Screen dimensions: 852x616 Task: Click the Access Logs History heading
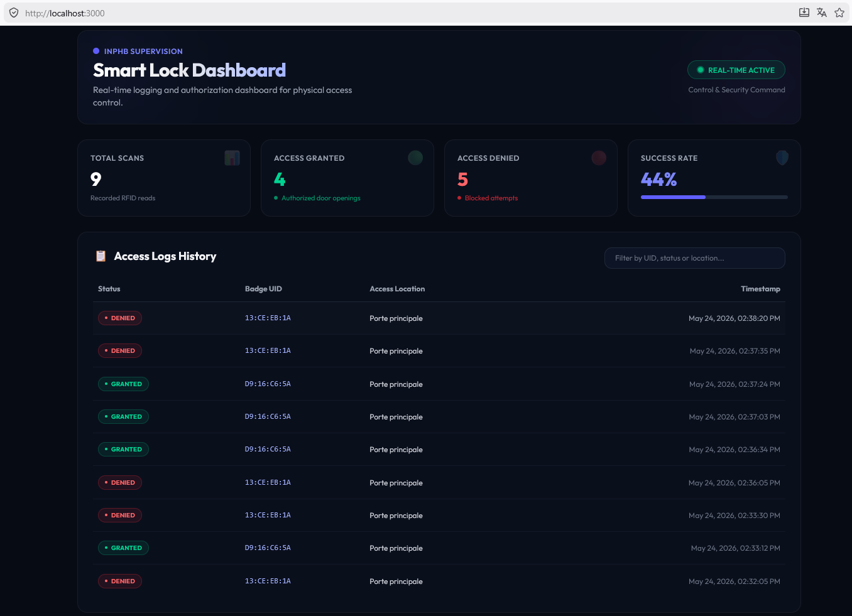click(x=165, y=256)
